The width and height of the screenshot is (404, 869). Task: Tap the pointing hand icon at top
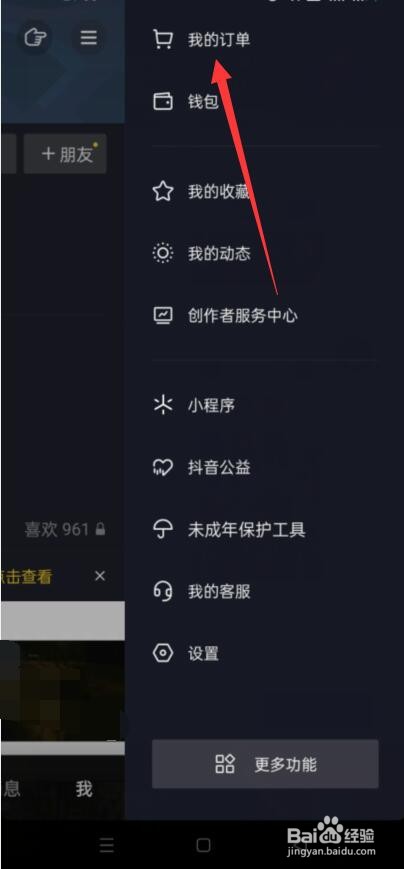pos(35,38)
